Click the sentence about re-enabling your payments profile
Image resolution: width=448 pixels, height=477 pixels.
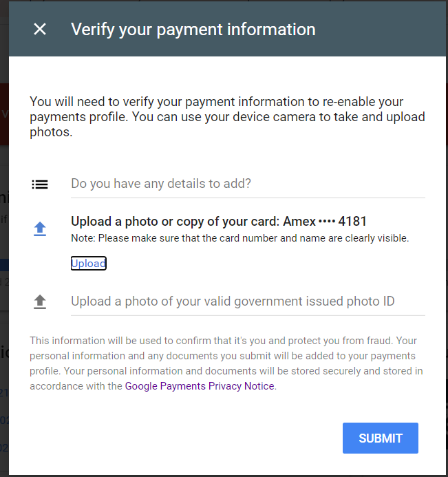(x=206, y=102)
